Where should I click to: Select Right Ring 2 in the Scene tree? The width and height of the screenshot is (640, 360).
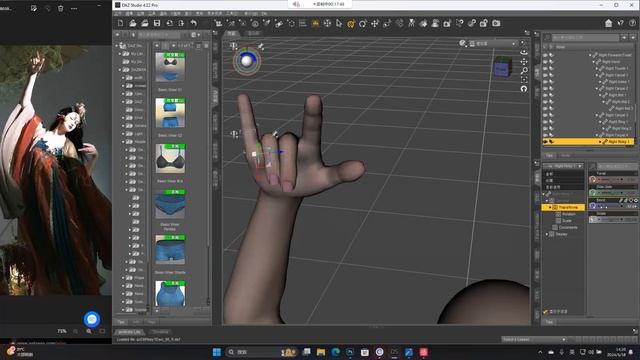pyautogui.click(x=621, y=128)
